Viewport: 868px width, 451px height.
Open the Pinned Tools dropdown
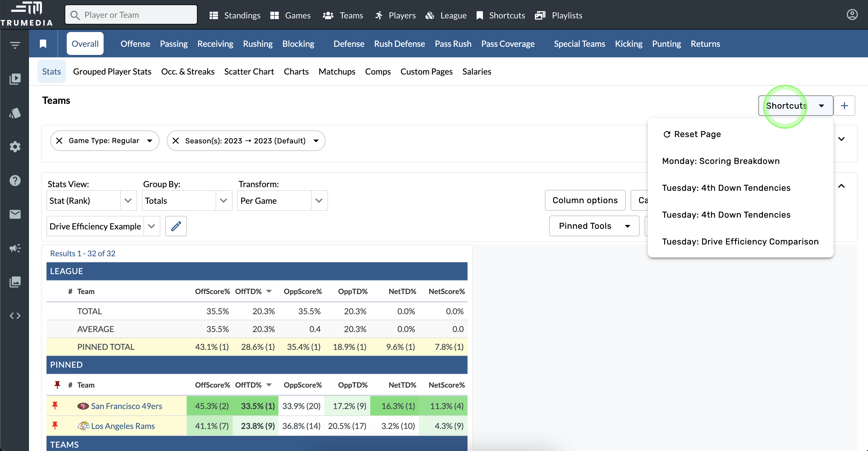tap(594, 226)
